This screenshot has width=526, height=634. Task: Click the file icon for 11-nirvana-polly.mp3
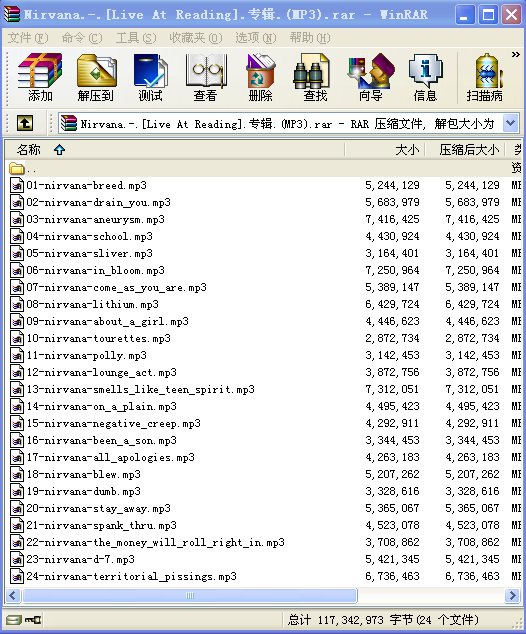tap(17, 355)
